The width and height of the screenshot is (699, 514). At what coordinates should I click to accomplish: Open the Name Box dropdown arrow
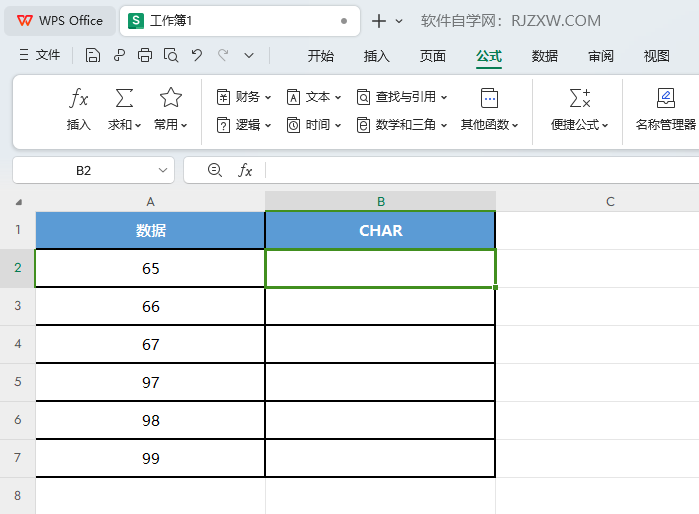click(163, 170)
